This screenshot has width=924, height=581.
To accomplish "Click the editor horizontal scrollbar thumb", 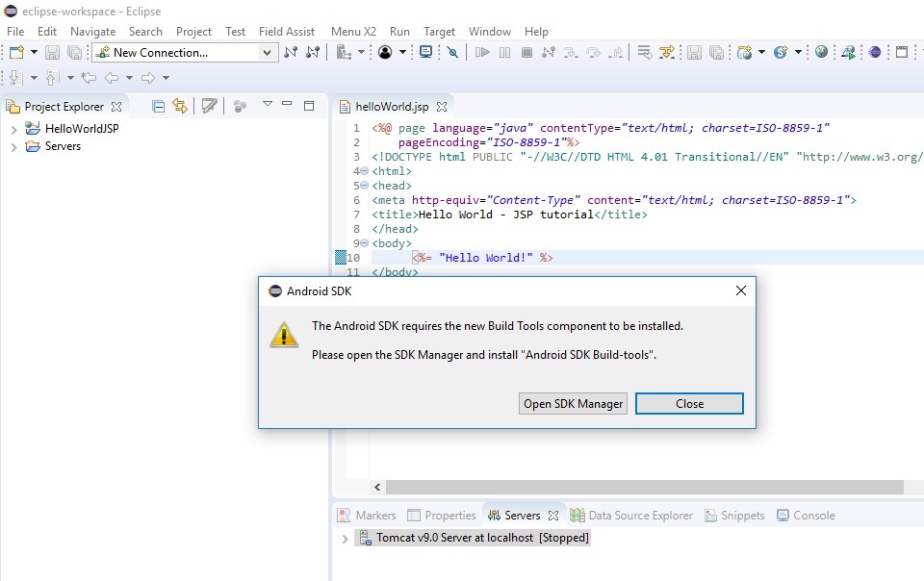I will [645, 488].
